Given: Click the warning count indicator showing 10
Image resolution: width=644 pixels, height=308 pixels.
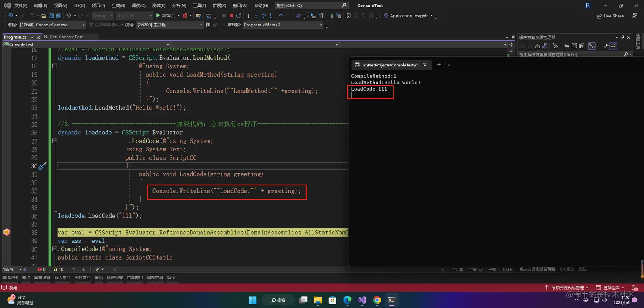Looking at the screenshot, I should coord(58,269).
